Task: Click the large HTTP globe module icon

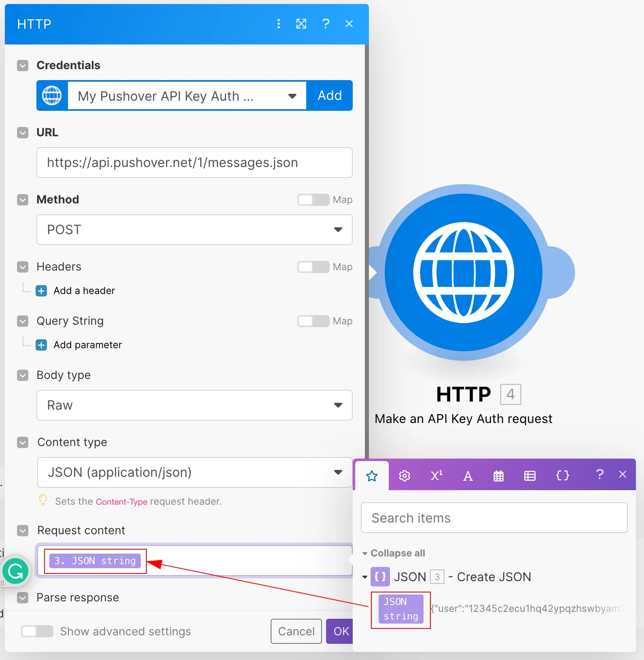Action: 464,272
